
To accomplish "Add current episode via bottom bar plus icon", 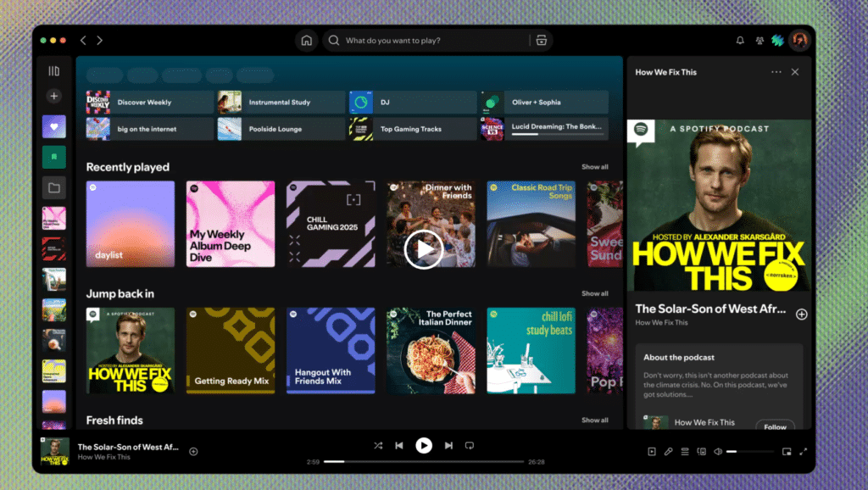I will pos(194,452).
